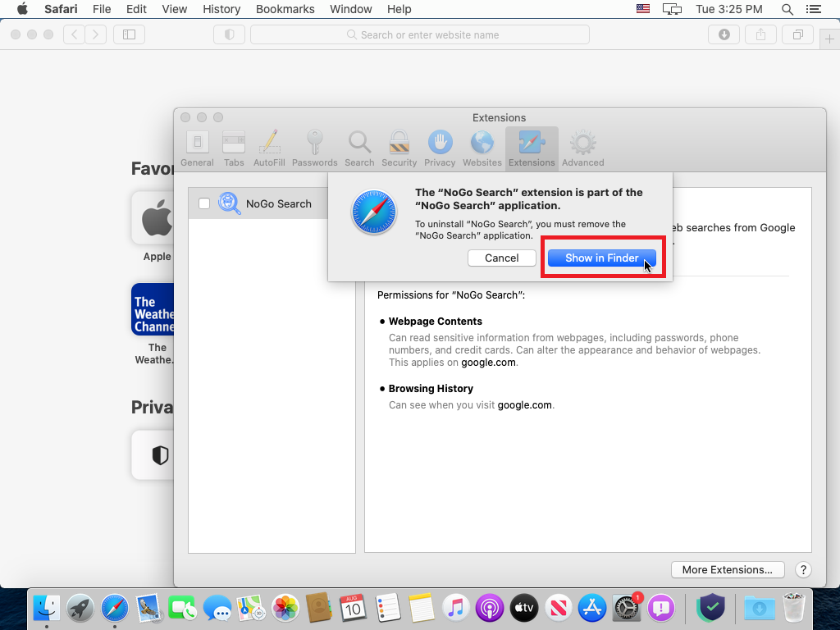Open Messages from the Dock
This screenshot has width=840, height=630.
tap(217, 608)
